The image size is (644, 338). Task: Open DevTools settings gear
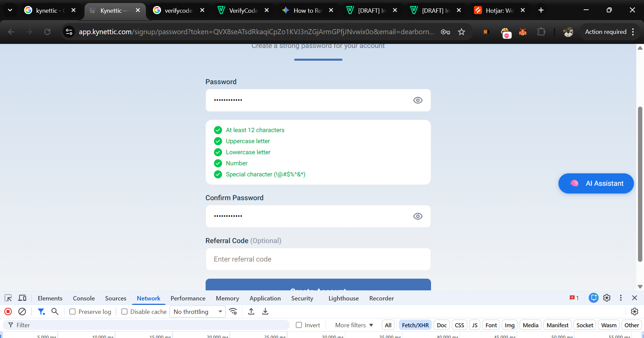tap(607, 298)
